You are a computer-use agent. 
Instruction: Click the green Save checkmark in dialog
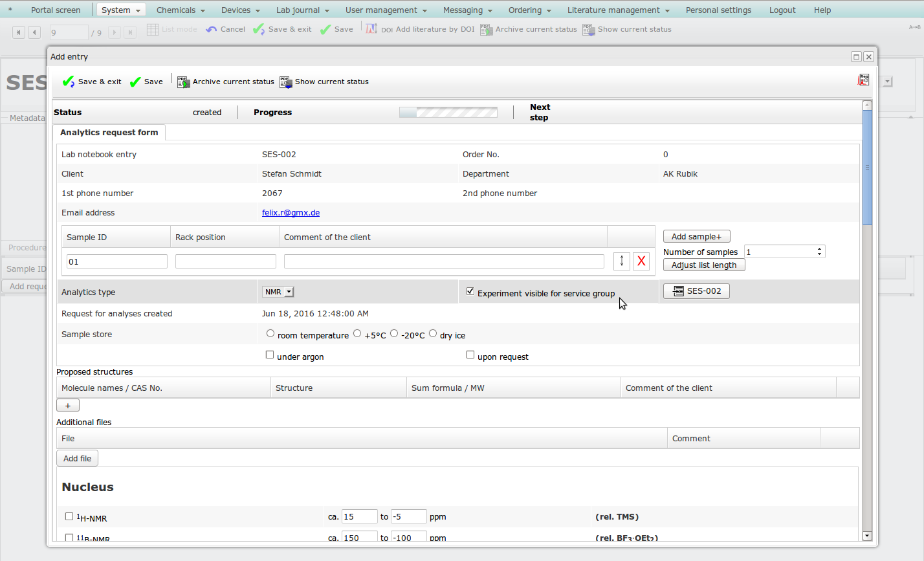[135, 82]
